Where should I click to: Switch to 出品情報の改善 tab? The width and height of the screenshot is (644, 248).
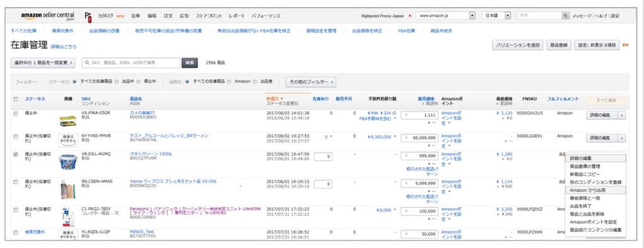pos(104,31)
